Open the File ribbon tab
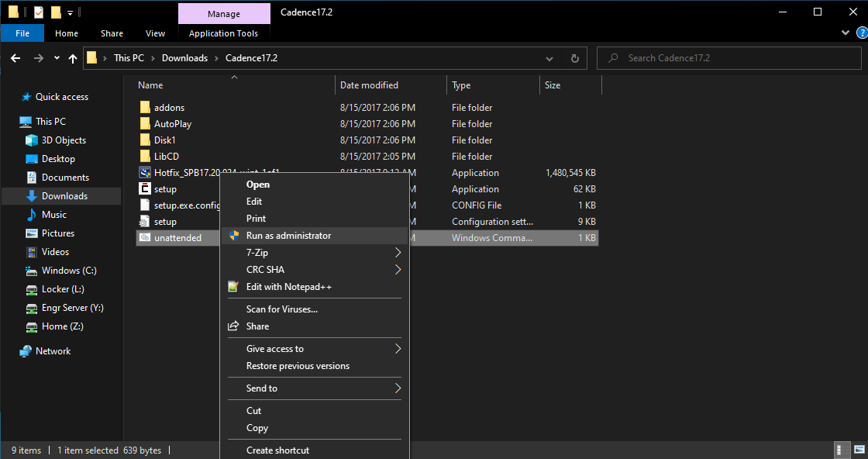Screen dimensions: 868x459 [22, 33]
